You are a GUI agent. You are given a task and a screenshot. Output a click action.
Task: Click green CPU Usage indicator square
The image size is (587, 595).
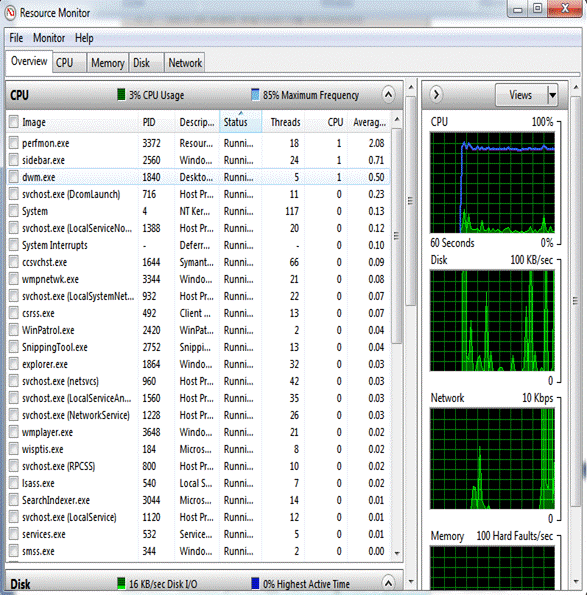pos(121,94)
